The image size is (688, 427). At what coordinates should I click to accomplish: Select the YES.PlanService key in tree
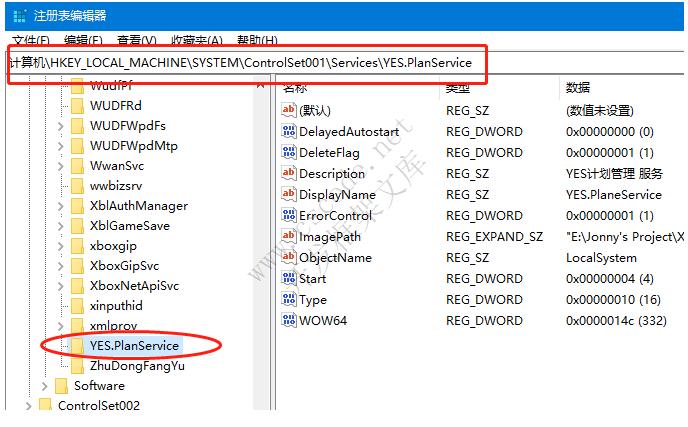134,346
